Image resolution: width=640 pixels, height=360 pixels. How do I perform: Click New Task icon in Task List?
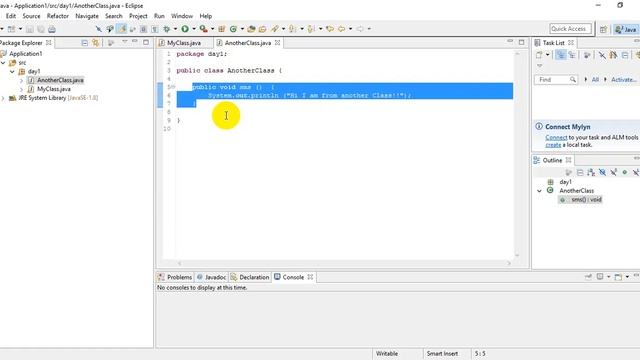[x=539, y=55]
